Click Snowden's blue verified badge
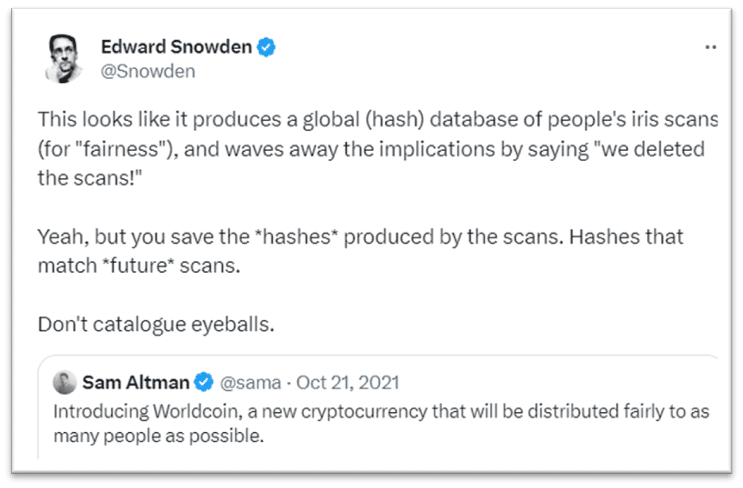Screen dimensions: 743x488 (x=266, y=47)
